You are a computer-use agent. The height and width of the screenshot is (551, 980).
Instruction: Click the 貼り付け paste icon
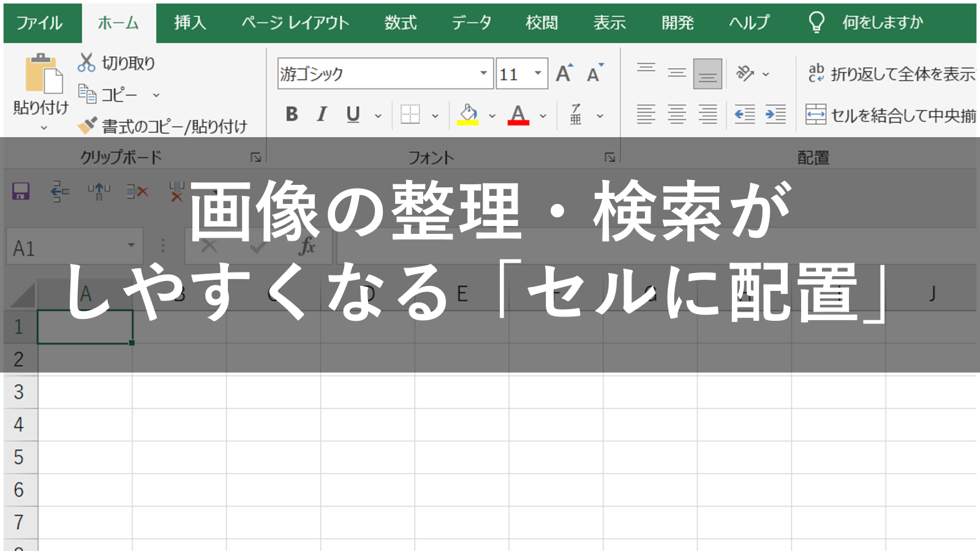[x=43, y=73]
